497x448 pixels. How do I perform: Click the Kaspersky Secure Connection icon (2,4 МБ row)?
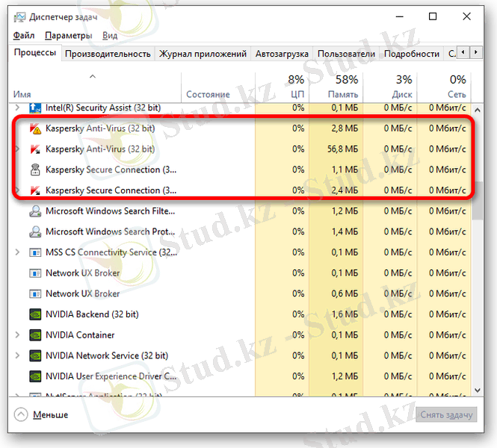click(x=35, y=190)
